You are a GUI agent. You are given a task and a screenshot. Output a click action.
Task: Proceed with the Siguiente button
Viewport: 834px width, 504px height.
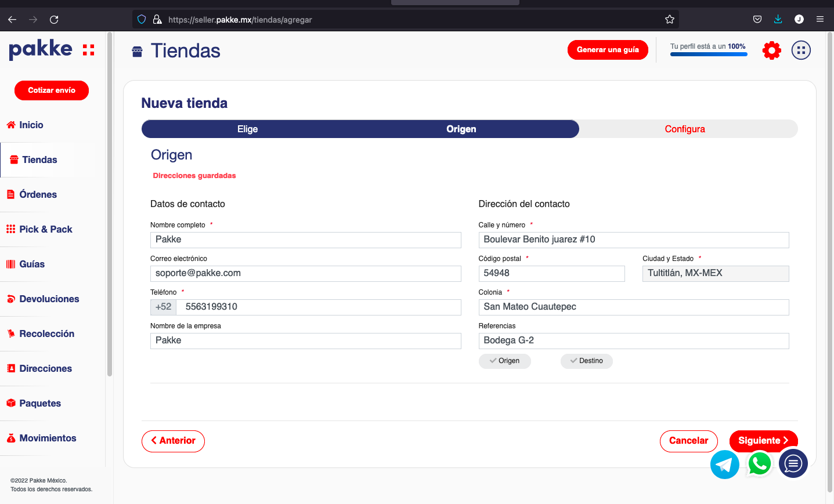point(763,441)
